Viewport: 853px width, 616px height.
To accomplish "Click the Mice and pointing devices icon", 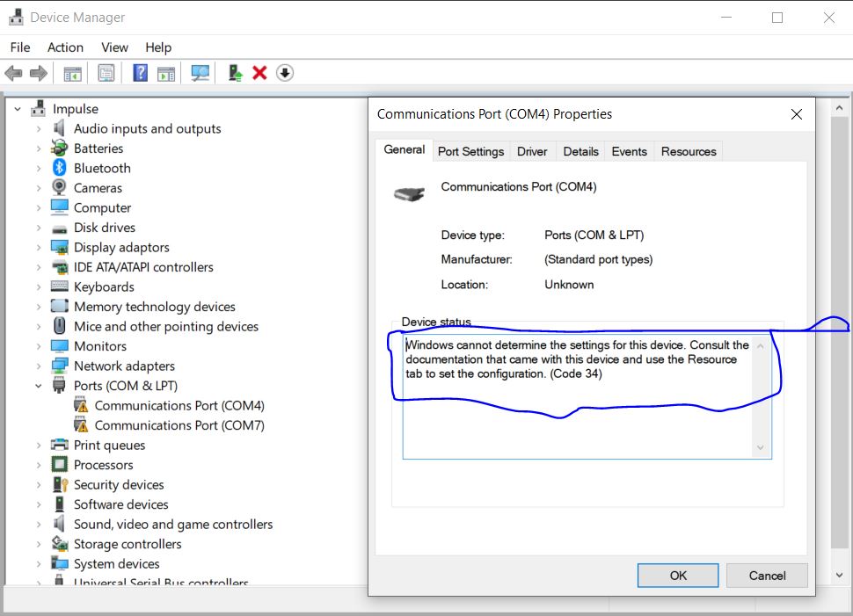I will (x=59, y=326).
